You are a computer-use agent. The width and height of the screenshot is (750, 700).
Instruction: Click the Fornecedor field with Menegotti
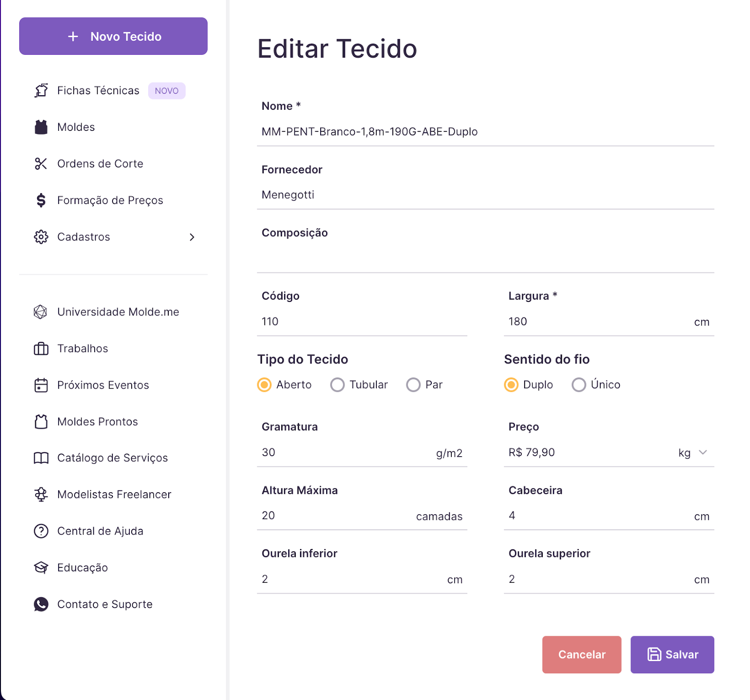(486, 195)
